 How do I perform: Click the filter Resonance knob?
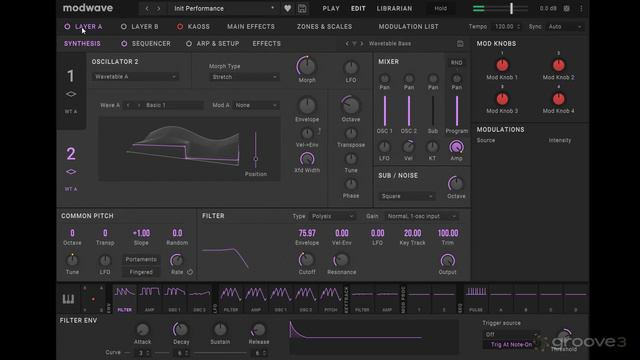click(x=341, y=260)
